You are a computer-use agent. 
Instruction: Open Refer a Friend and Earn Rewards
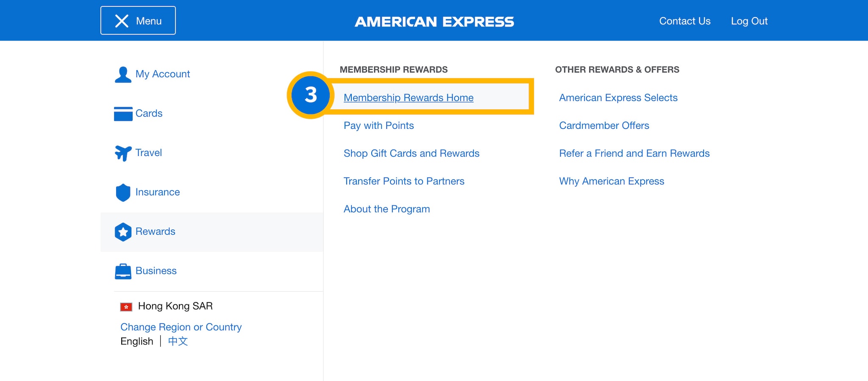634,153
